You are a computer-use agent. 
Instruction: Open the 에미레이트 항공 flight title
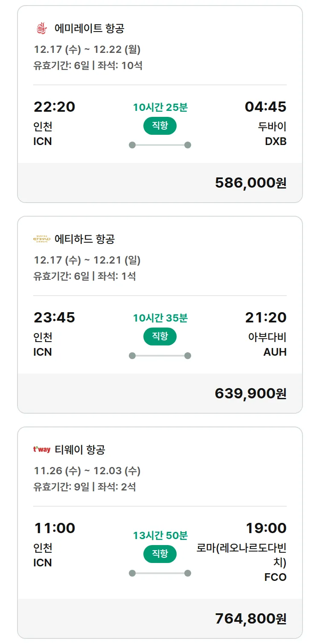pos(89,29)
